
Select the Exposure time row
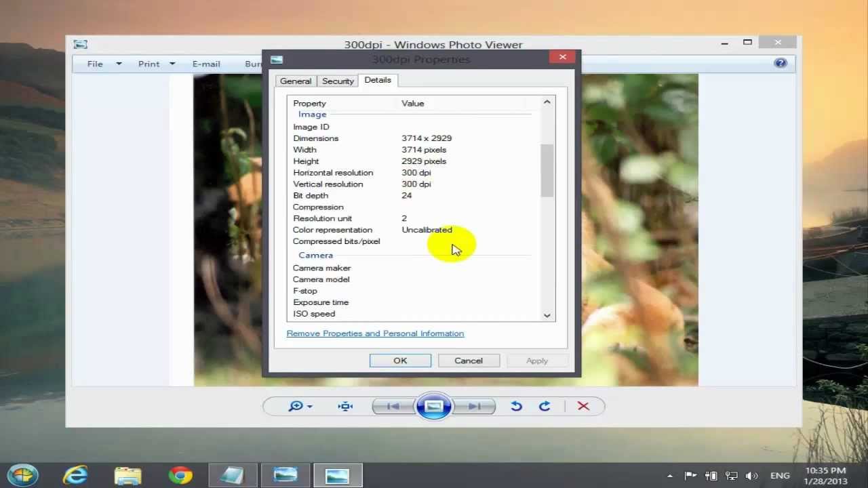[413, 302]
